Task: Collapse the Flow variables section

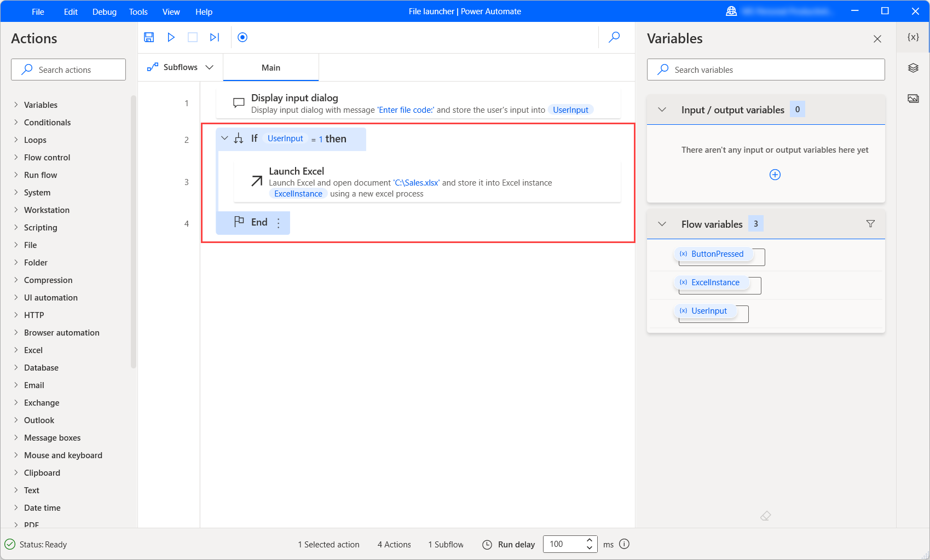Action: [662, 223]
